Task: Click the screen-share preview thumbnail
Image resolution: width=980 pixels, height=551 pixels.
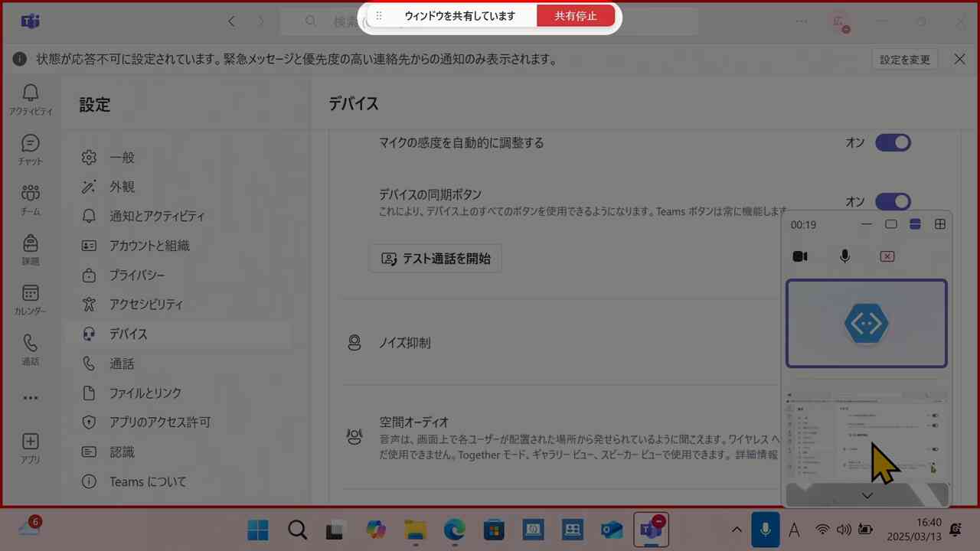Action: (x=867, y=436)
